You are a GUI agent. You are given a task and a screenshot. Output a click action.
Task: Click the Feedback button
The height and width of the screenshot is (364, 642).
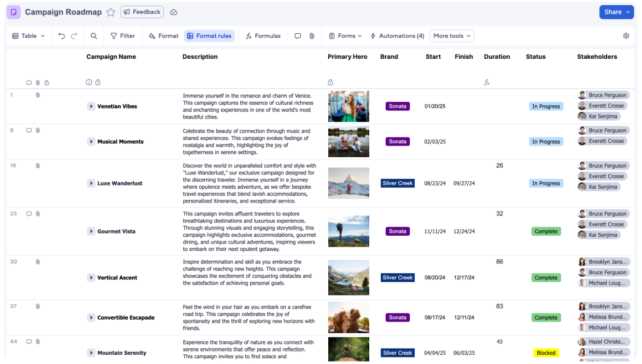coord(142,12)
